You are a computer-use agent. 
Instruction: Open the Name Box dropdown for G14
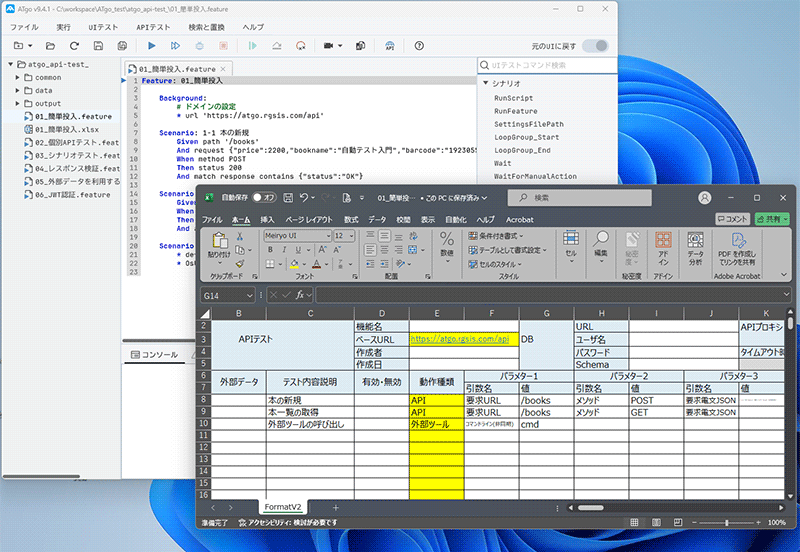249,295
